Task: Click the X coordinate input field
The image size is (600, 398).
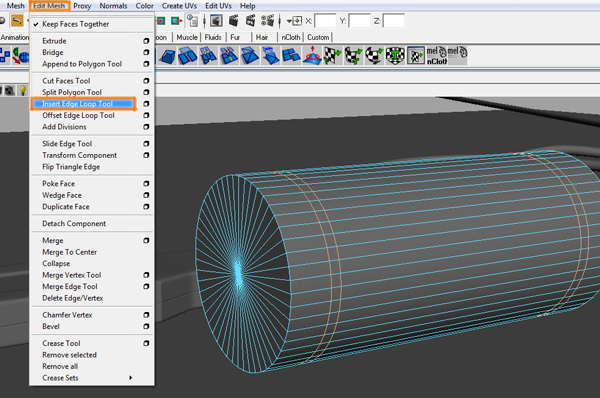Action: [325, 21]
